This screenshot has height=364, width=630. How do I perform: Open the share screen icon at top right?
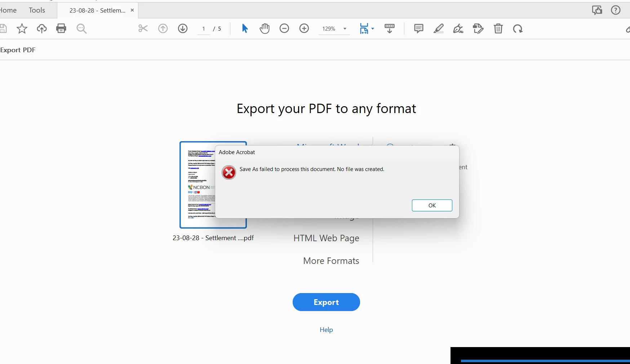(x=597, y=10)
